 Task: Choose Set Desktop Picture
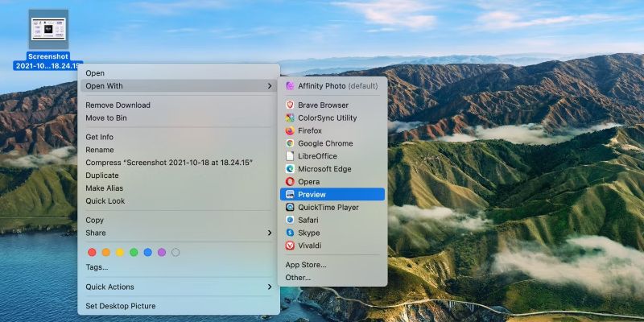(x=121, y=306)
